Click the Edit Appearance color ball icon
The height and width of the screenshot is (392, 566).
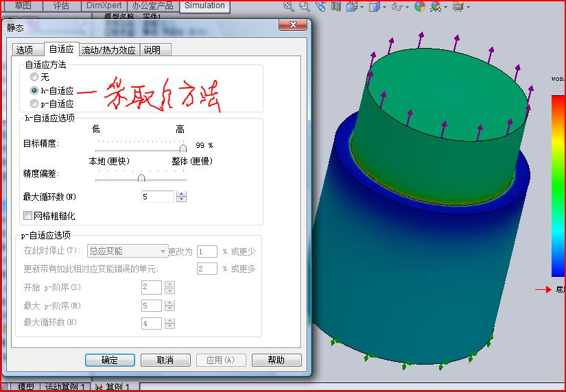point(419,6)
